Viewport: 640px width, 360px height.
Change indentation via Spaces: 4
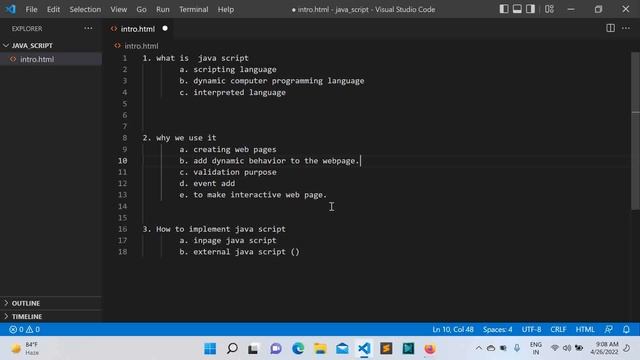498,329
